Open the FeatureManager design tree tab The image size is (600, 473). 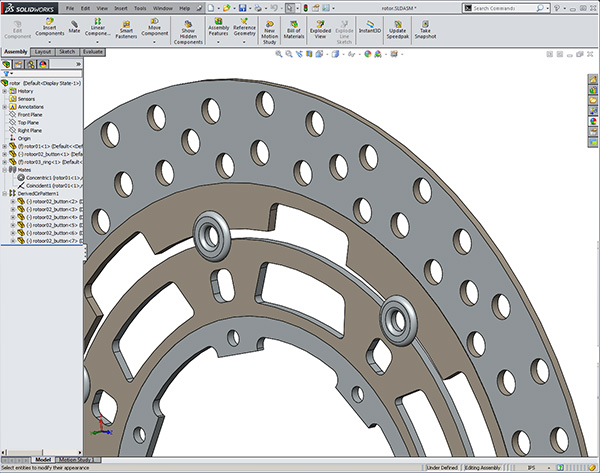click(x=6, y=64)
